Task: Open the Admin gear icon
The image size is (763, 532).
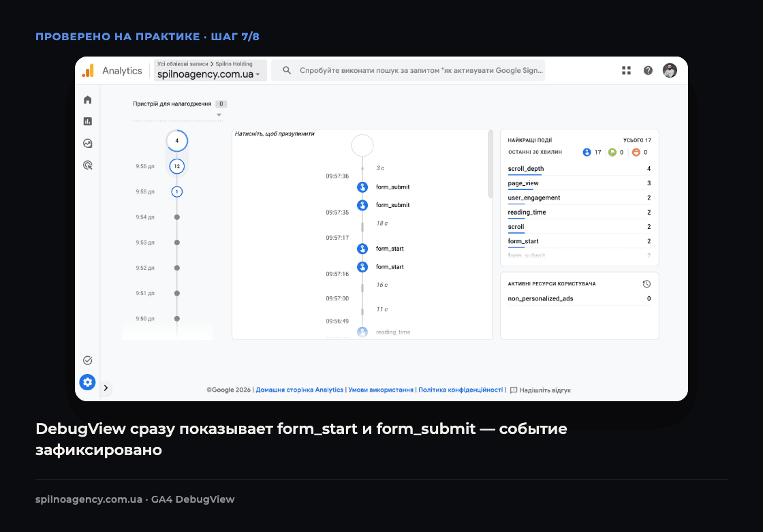Action: pos(88,382)
